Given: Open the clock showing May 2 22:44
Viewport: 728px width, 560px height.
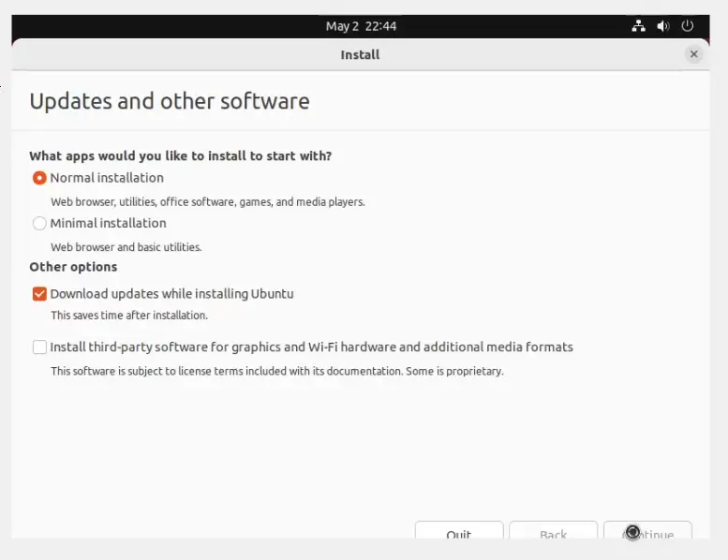Looking at the screenshot, I should [x=361, y=26].
